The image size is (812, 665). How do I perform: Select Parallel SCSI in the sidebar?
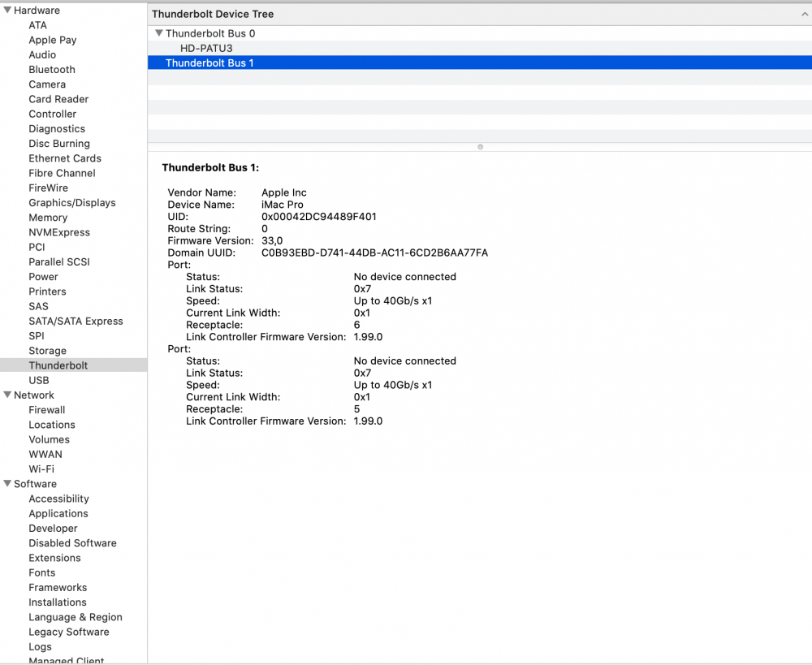59,261
